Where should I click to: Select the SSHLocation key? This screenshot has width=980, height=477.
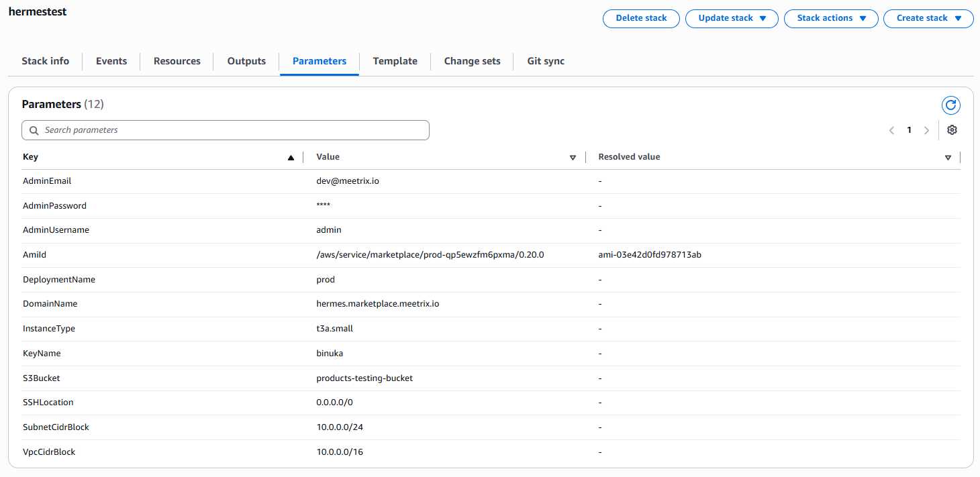pyautogui.click(x=48, y=403)
